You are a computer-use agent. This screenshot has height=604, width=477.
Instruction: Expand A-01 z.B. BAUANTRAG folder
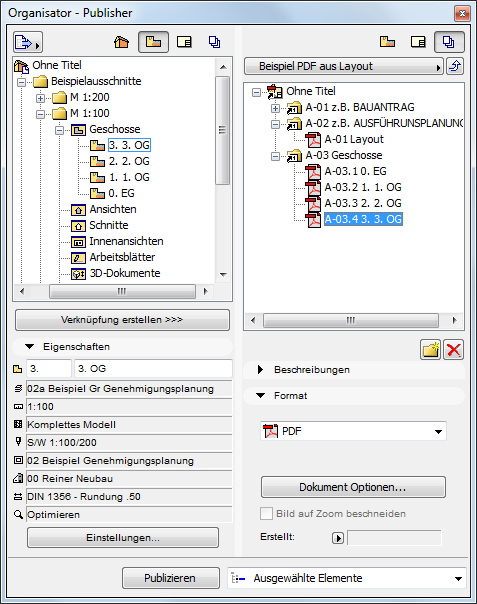[275, 108]
